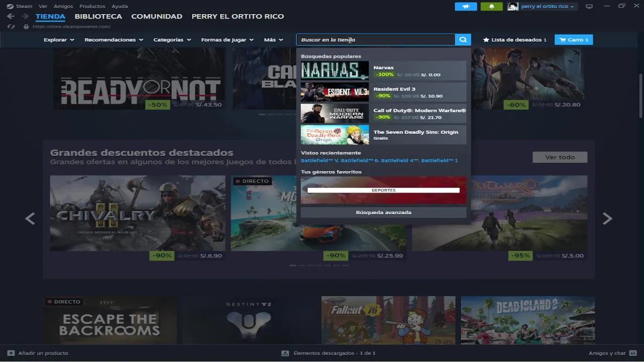Click the lock icon beside the URL
Viewport: 644px width, 362px height.
(26, 27)
